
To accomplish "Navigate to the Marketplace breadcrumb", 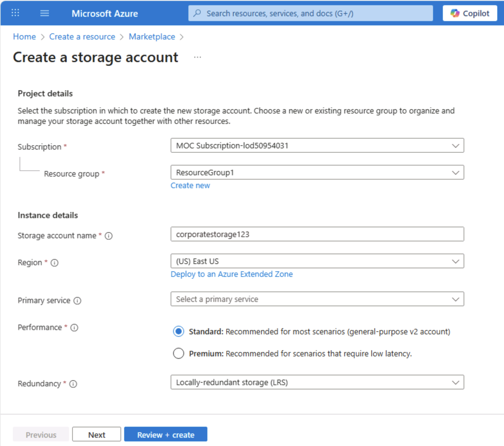I will (x=152, y=36).
